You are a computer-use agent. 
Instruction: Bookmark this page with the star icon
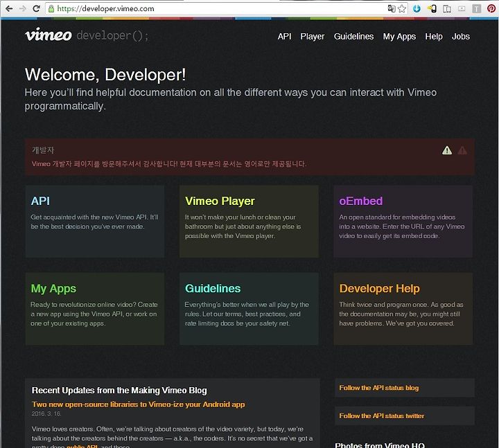pyautogui.click(x=402, y=8)
